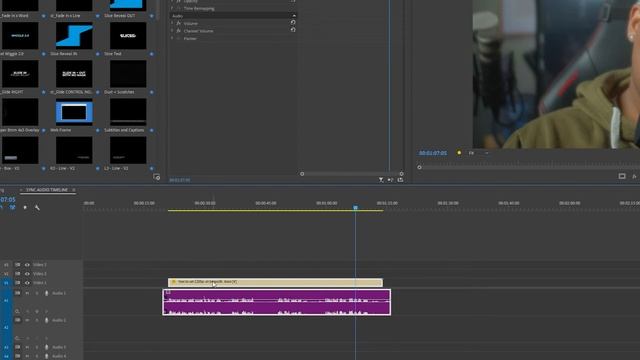Toggle Video 3 track visibility eye
Screen dimensions: 640x360
[27, 265]
